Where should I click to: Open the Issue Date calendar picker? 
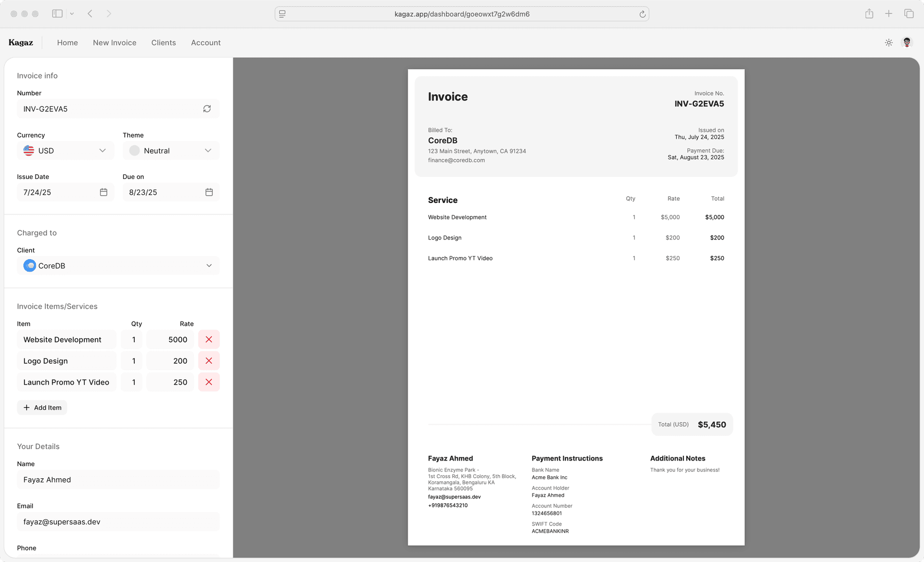[104, 192]
